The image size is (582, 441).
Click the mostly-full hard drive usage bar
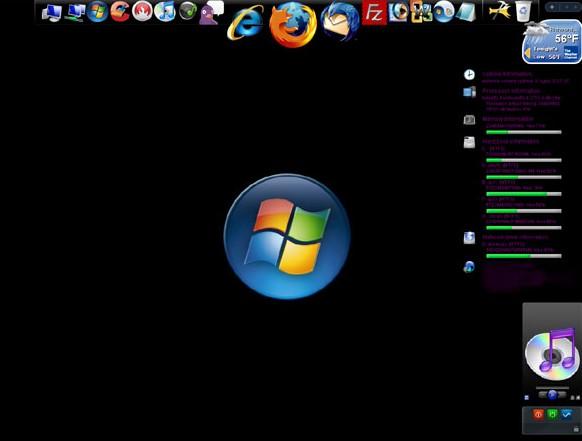(x=524, y=194)
